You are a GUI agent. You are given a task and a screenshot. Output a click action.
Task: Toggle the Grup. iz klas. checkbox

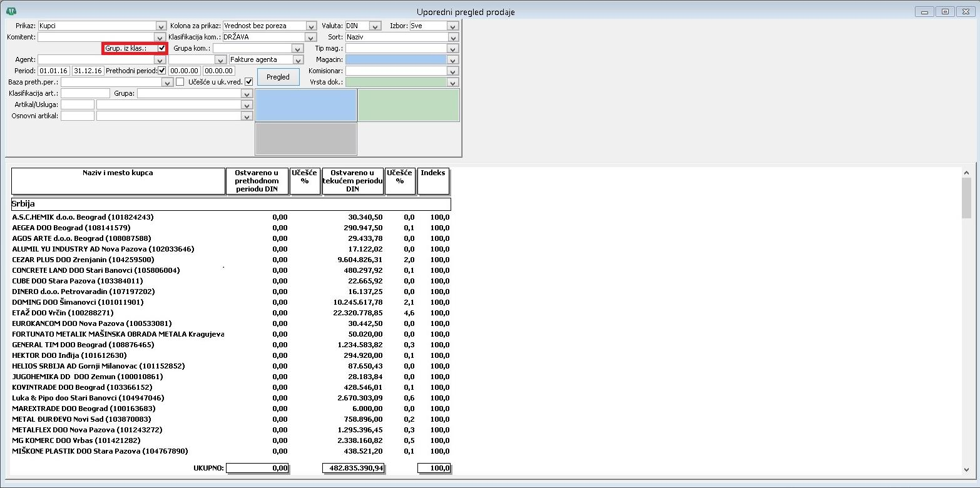161,48
